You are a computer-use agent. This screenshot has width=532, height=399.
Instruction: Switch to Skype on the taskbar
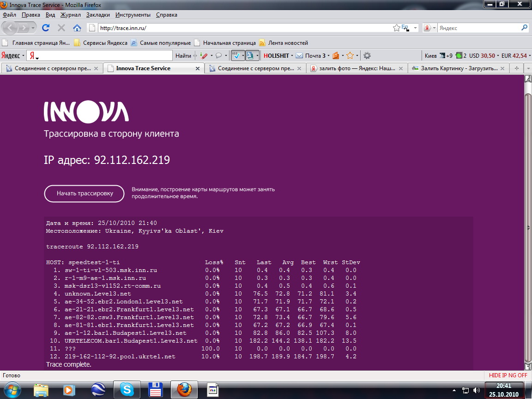[x=127, y=390]
